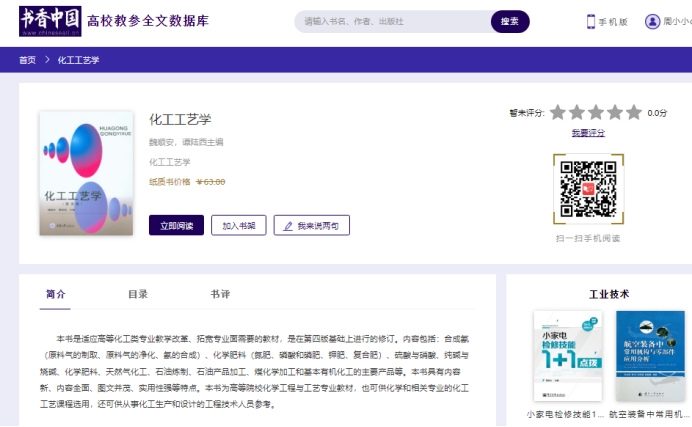
Task: Open the 目录 tab
Action: point(138,294)
